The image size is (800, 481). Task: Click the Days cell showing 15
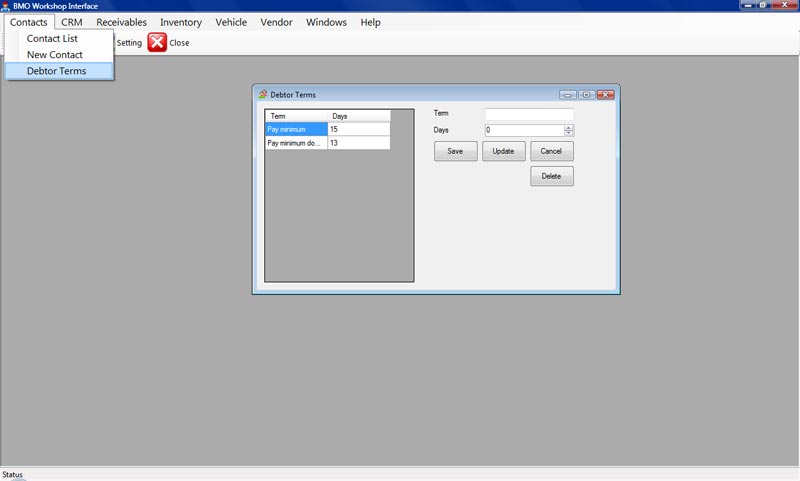(359, 129)
